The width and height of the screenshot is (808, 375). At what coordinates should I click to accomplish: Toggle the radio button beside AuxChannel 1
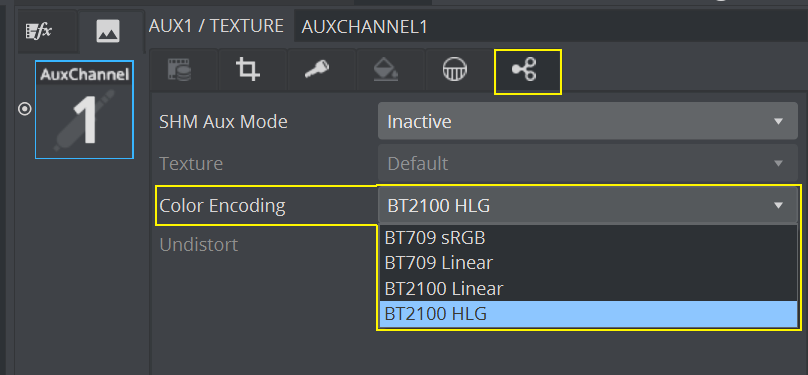(25, 109)
